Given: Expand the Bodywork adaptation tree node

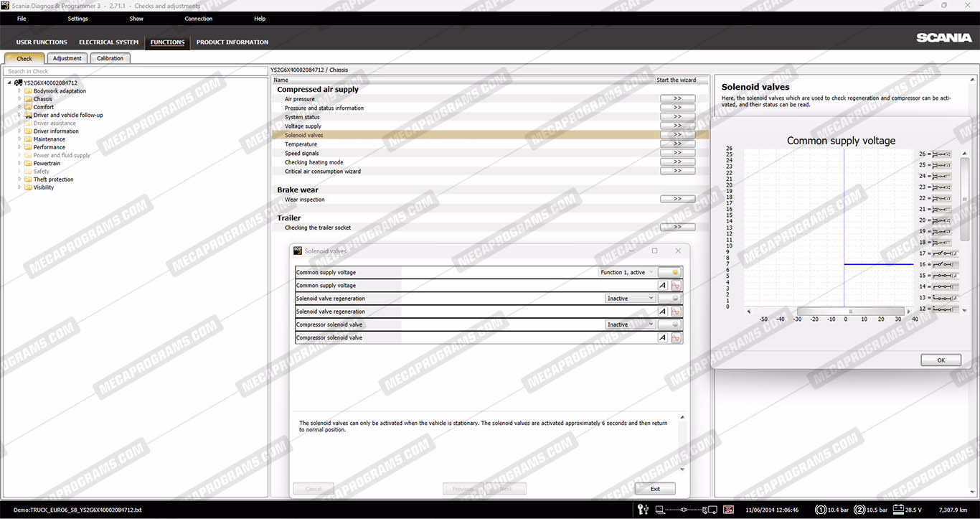Looking at the screenshot, I should 19,91.
